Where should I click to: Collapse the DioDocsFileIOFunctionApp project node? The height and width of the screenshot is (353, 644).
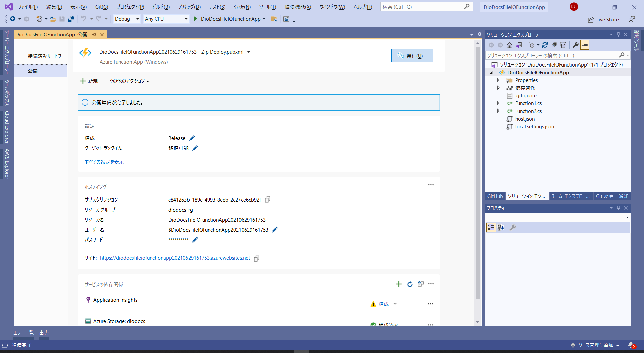tap(491, 73)
